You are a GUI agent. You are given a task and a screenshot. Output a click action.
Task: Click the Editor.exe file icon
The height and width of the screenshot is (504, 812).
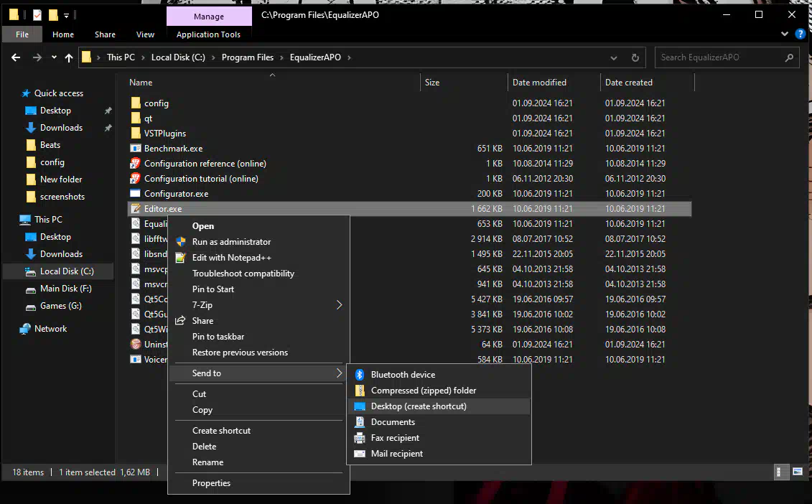[x=136, y=209]
